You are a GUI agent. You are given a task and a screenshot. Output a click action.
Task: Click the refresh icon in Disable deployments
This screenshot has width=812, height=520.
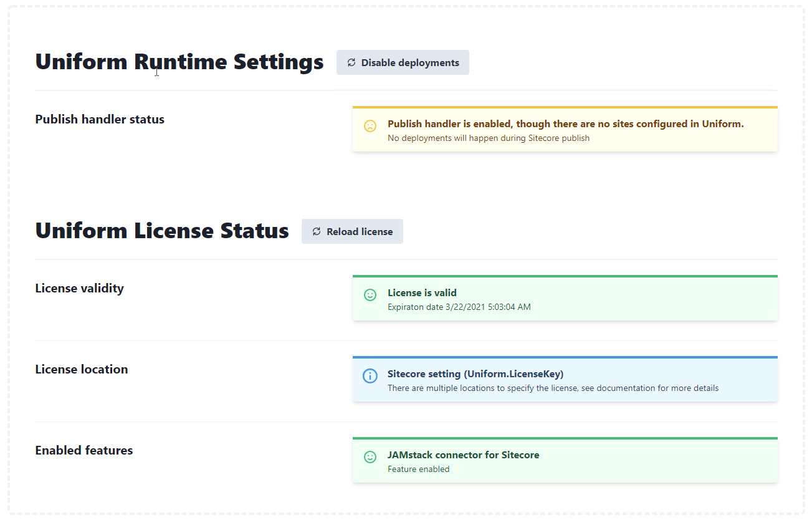pos(351,62)
